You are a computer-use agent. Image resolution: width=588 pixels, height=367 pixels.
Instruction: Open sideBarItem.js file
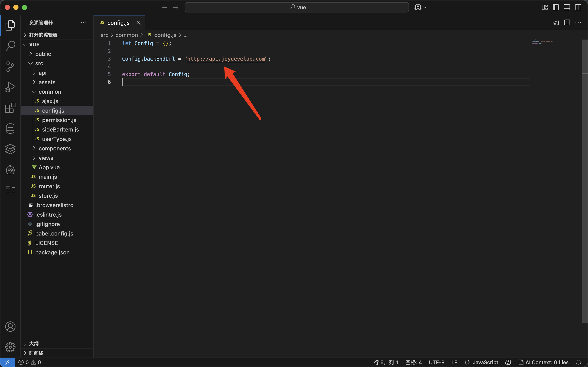coord(57,129)
